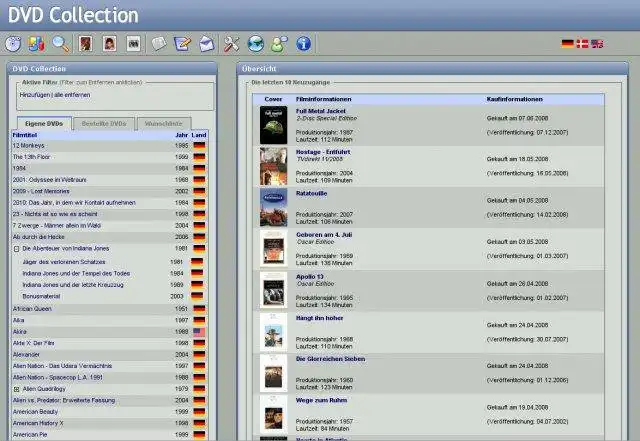Screen dimensions: 640x441
Task: Open the search magnifying glass tool
Action: pos(61,44)
